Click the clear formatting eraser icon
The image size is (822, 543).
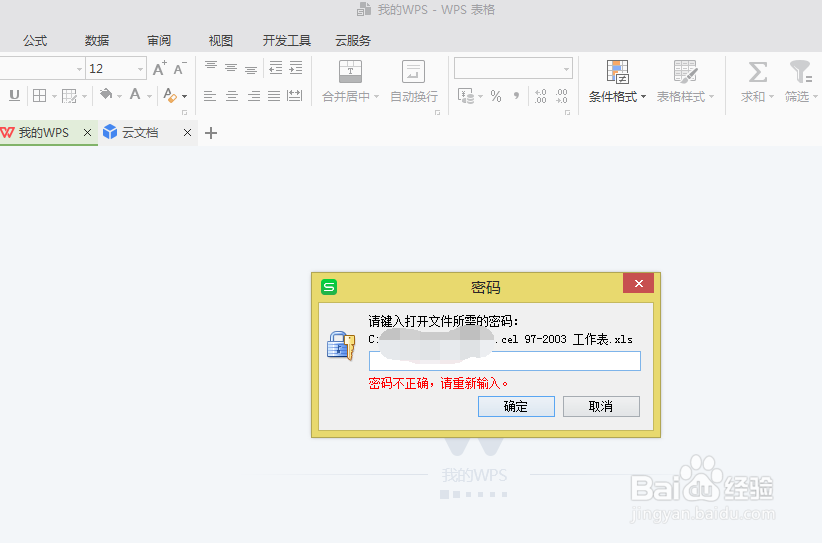[169, 95]
